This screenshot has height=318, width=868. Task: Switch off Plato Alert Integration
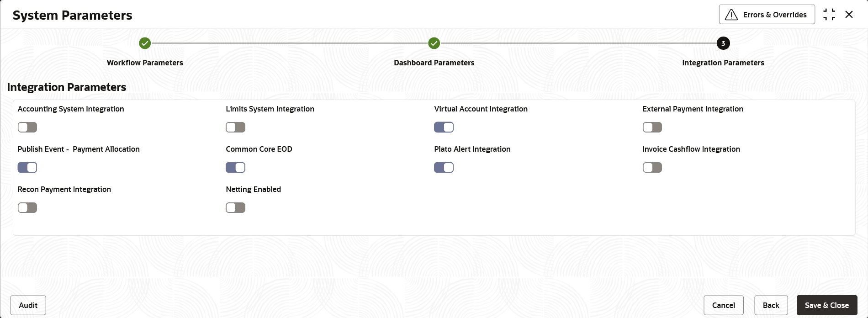point(444,168)
